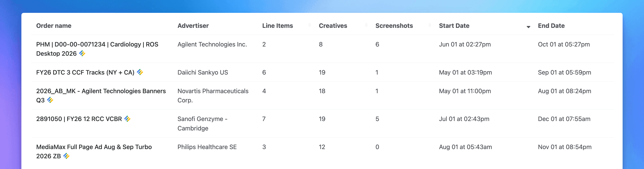Image resolution: width=644 pixels, height=169 pixels.
Task: Click the striped icon after Agilent Technologies Banners Q3
Action: (50, 100)
